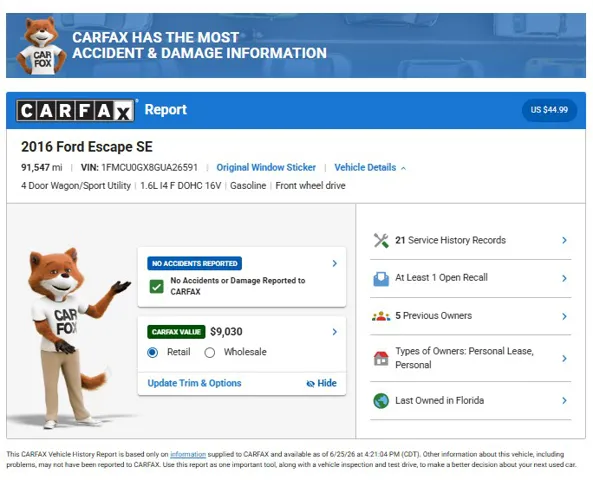Open CARFAX Value details chevron
The height and width of the screenshot is (480, 593).
(334, 332)
